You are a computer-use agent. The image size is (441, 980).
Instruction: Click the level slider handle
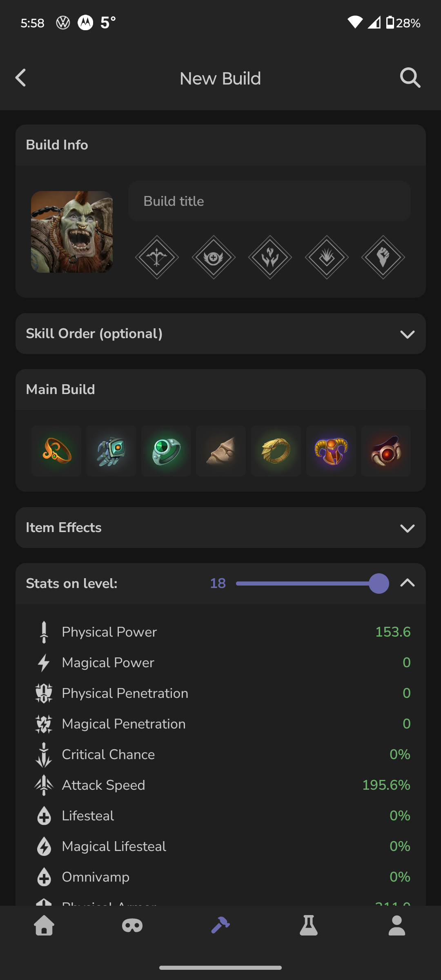coord(379,584)
